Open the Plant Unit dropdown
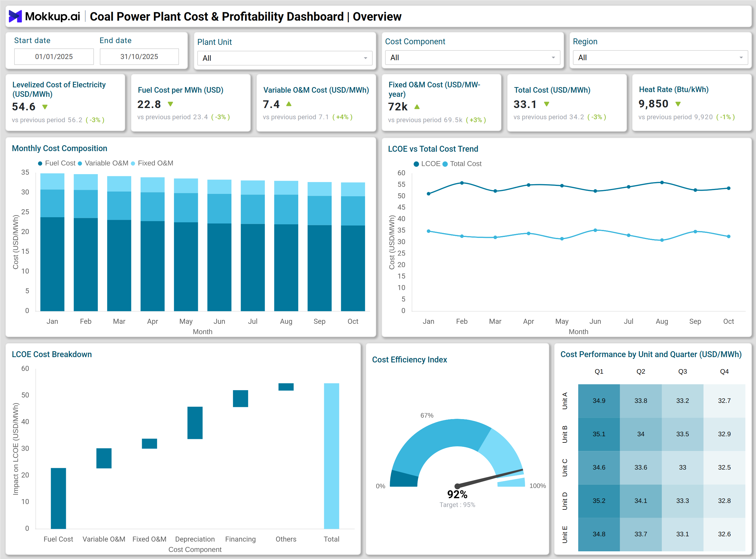 click(285, 58)
